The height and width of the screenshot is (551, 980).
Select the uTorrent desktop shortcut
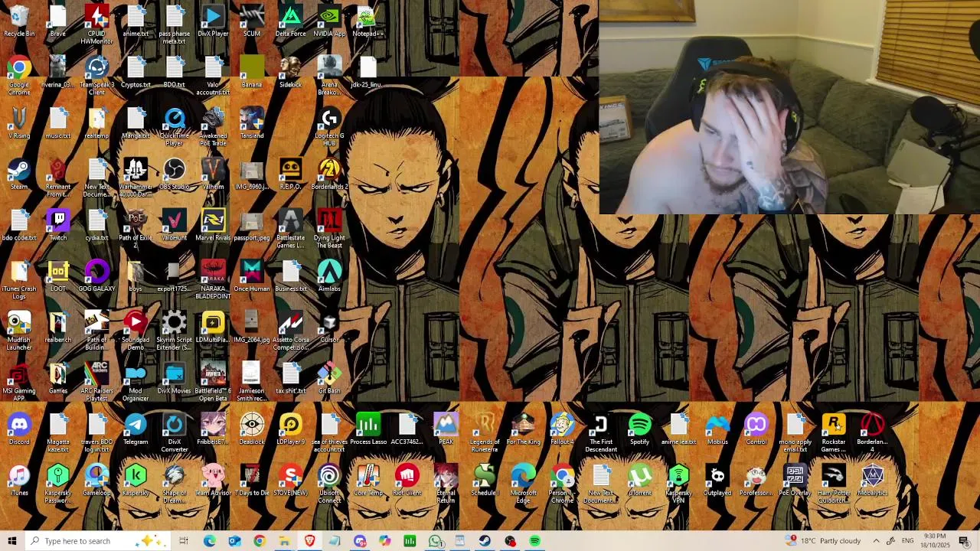tap(639, 480)
